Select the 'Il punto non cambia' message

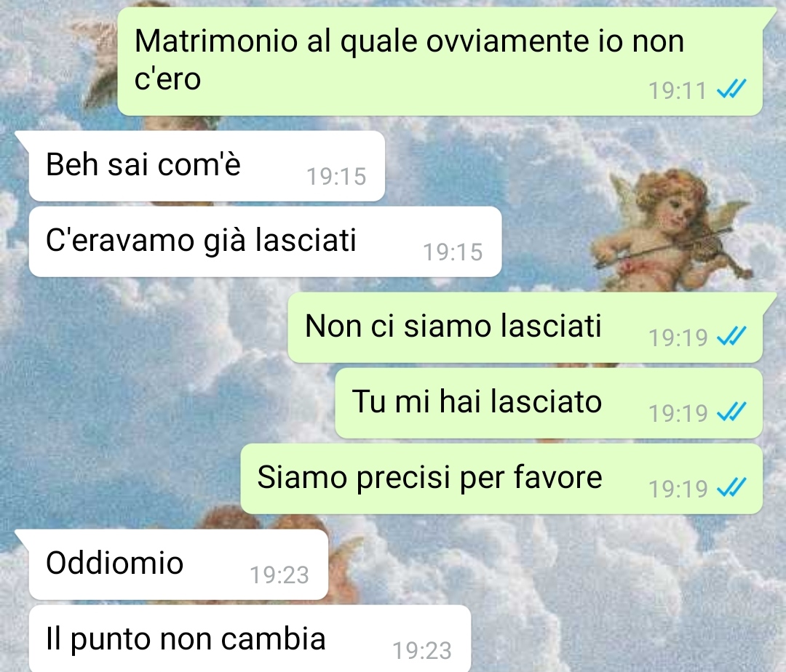click(250, 639)
